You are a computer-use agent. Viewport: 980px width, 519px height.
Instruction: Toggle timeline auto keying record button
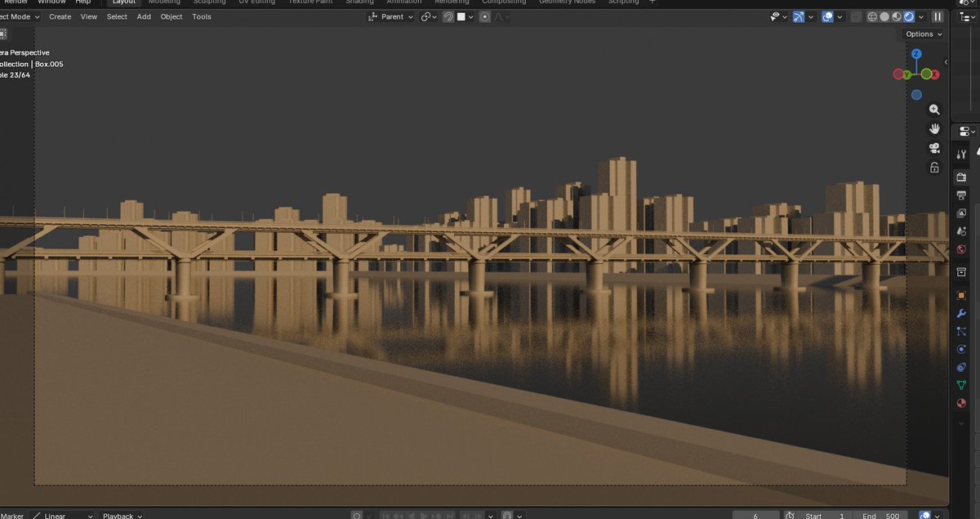[x=357, y=516]
